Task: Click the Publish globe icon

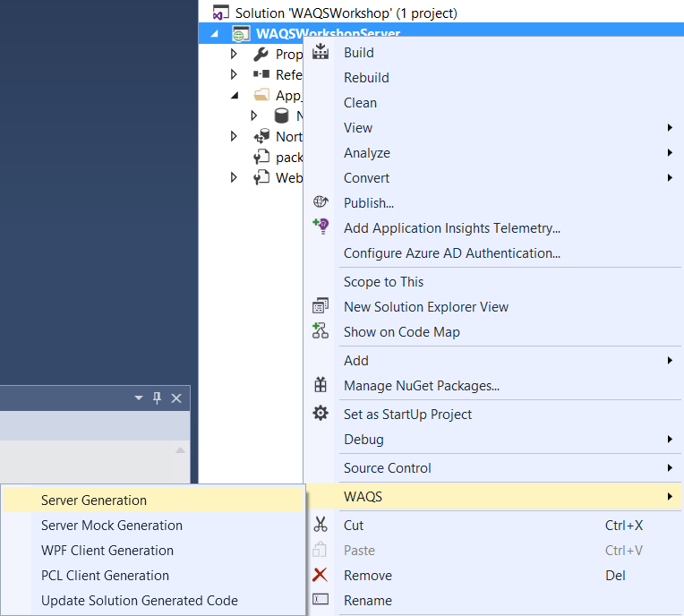Action: pos(321,202)
